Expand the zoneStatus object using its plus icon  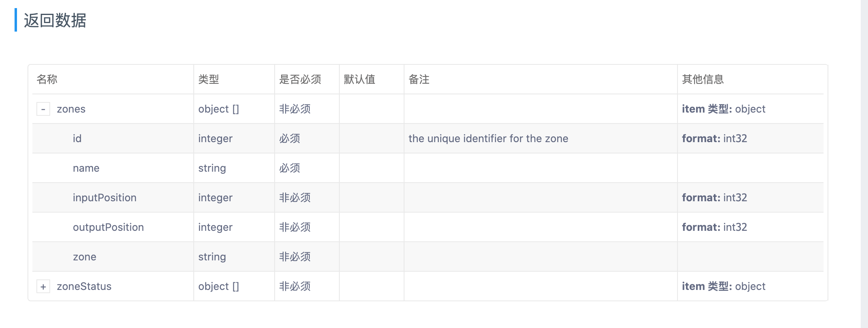43,286
